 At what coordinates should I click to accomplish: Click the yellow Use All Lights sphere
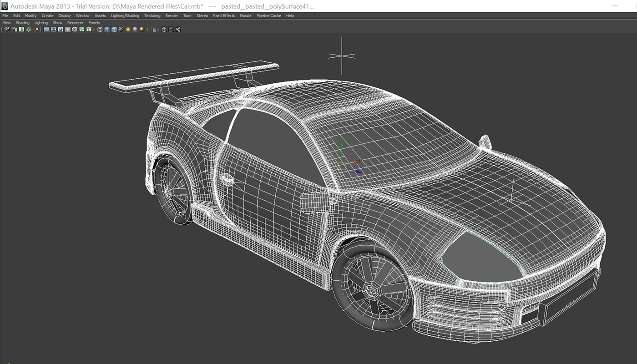[x=128, y=30]
